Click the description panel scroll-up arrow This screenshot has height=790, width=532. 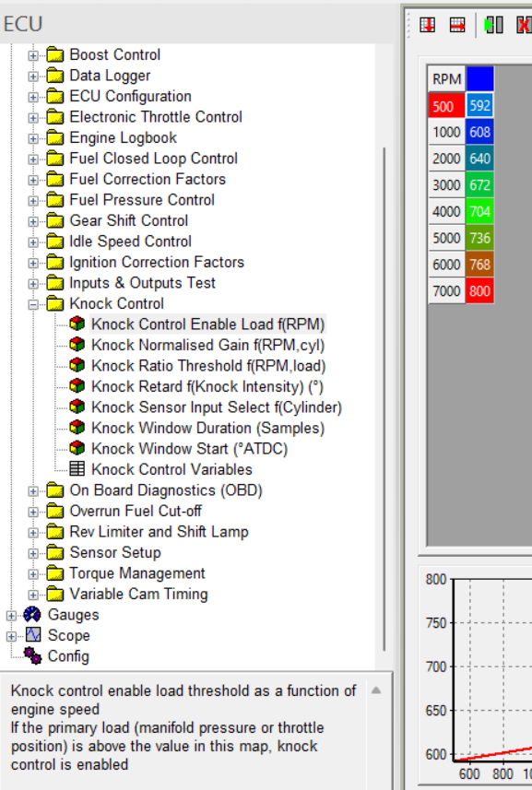coord(376,690)
